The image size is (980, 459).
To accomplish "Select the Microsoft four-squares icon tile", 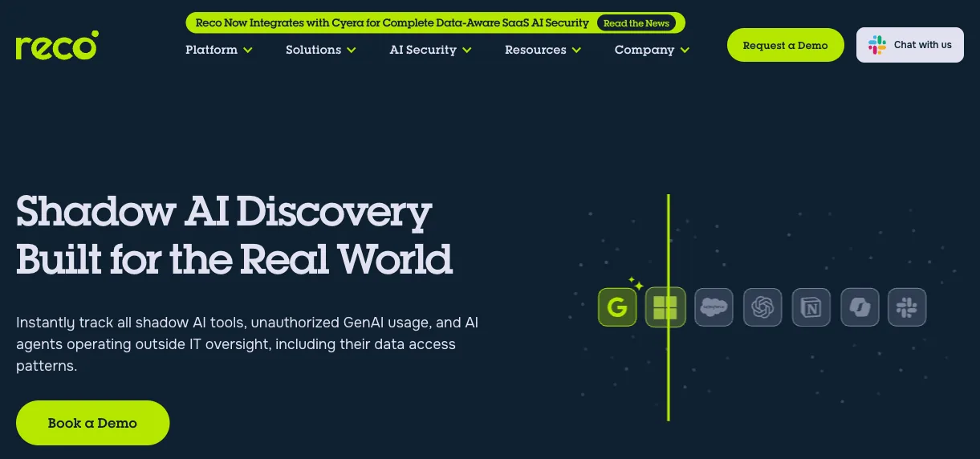I will 665,307.
